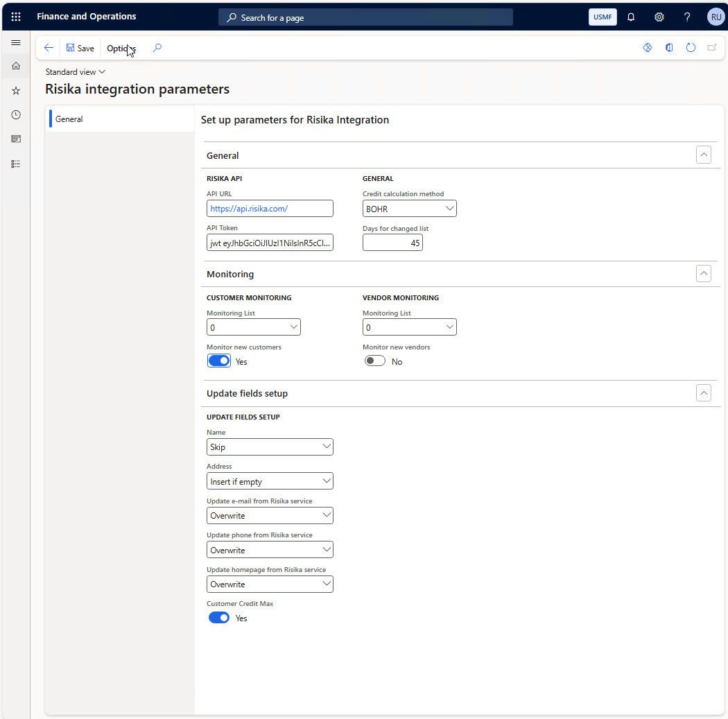Open page in new window icon
728x719 pixels.
[x=712, y=48]
